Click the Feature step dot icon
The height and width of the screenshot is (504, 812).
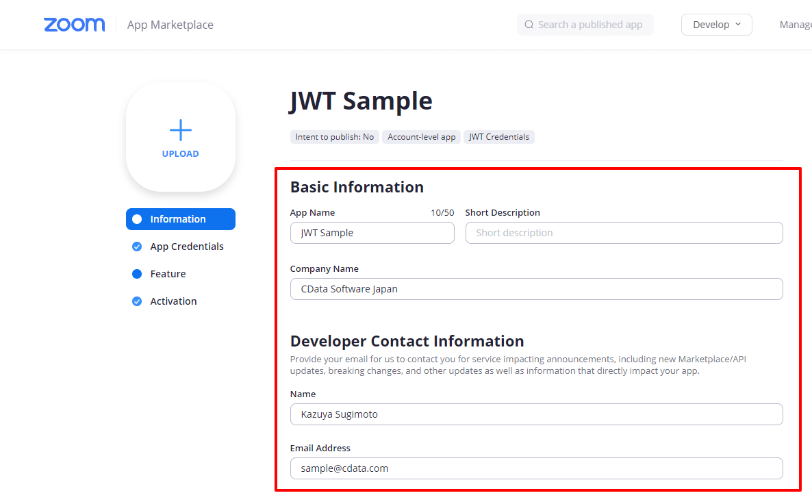[137, 274]
